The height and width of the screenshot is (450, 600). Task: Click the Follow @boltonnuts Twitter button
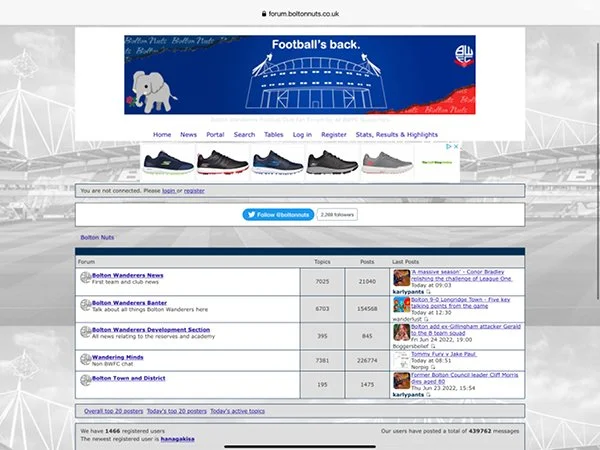click(278, 215)
